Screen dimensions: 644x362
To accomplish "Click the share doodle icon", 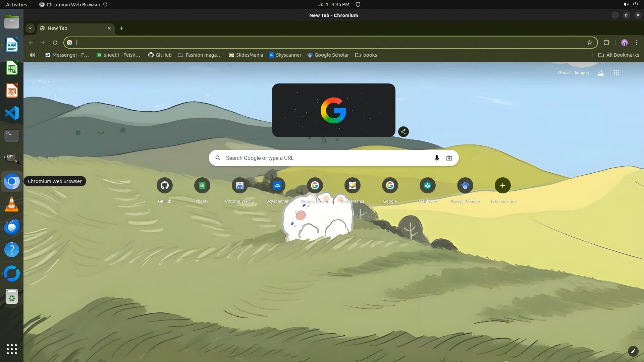I will click(x=403, y=132).
